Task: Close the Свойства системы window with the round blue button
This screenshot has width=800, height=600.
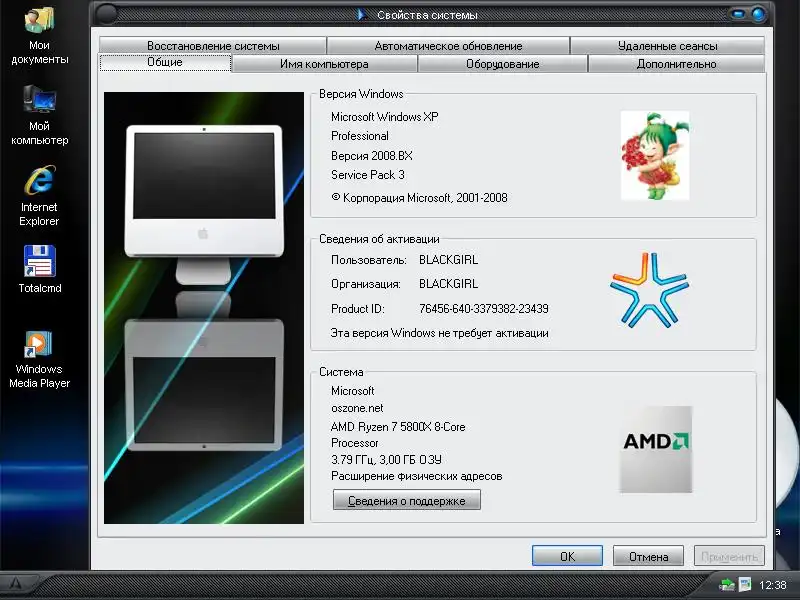Action: (759, 14)
